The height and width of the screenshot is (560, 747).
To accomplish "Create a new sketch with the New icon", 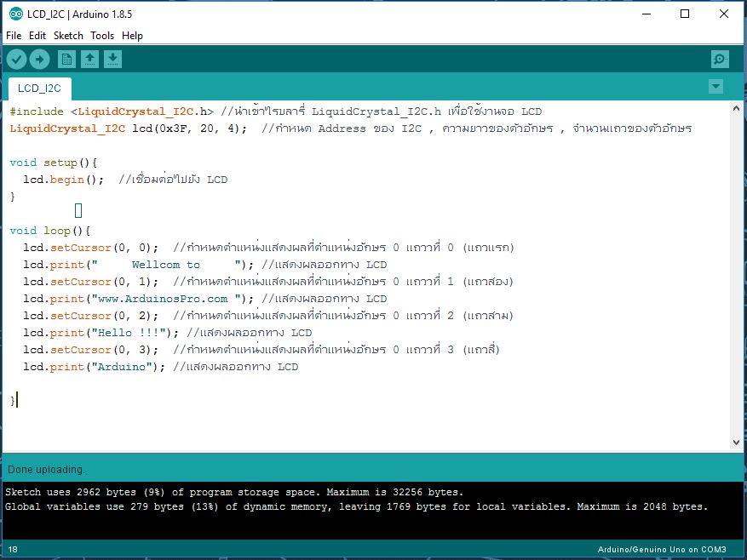I will (x=66, y=59).
